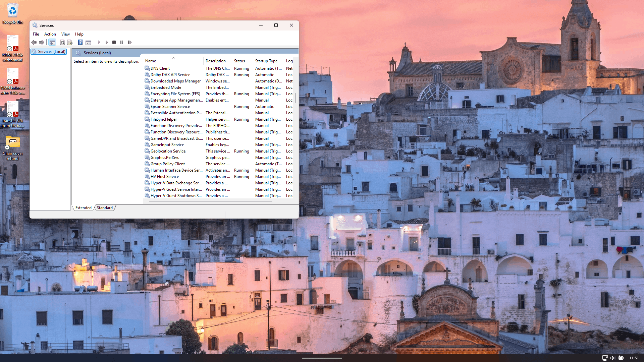Click the Back arrow in Services toolbar
Screen dimensions: 644x362
[34, 42]
